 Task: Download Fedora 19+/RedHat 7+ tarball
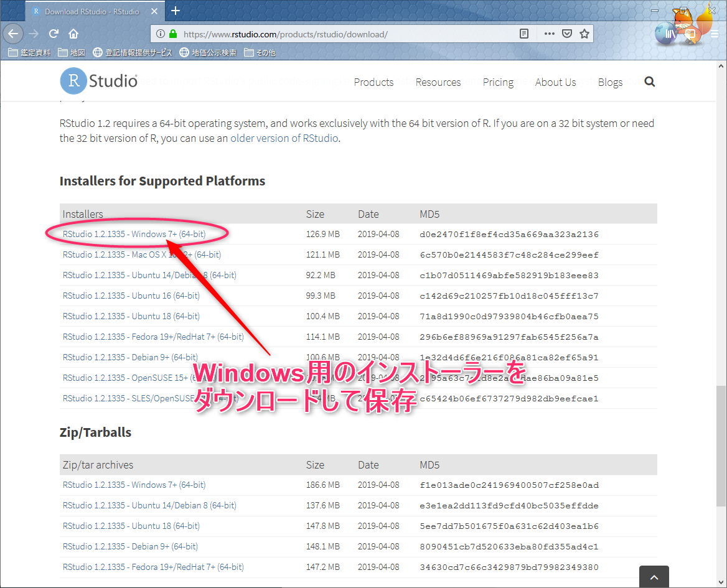click(x=153, y=567)
